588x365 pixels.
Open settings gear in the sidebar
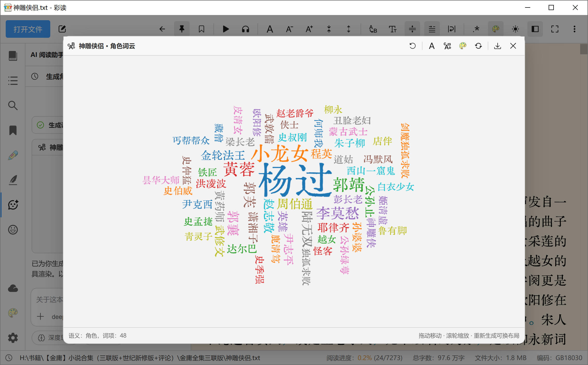13,338
